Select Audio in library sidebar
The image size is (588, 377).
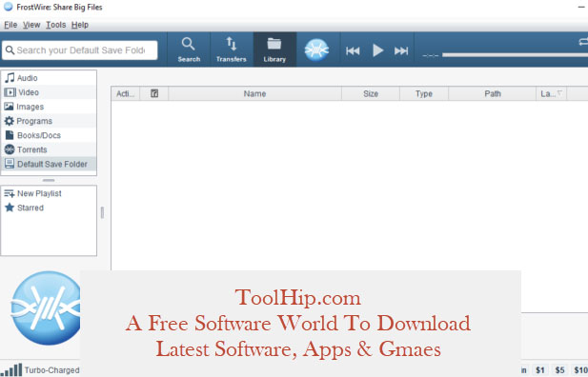[x=49, y=78]
